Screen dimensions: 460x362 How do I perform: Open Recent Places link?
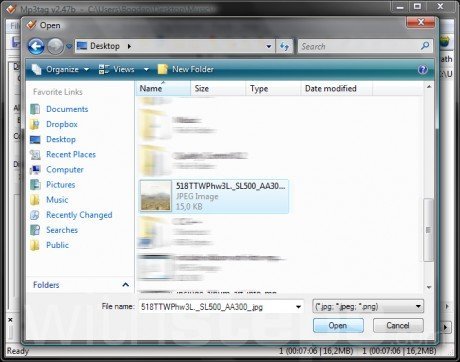click(71, 154)
